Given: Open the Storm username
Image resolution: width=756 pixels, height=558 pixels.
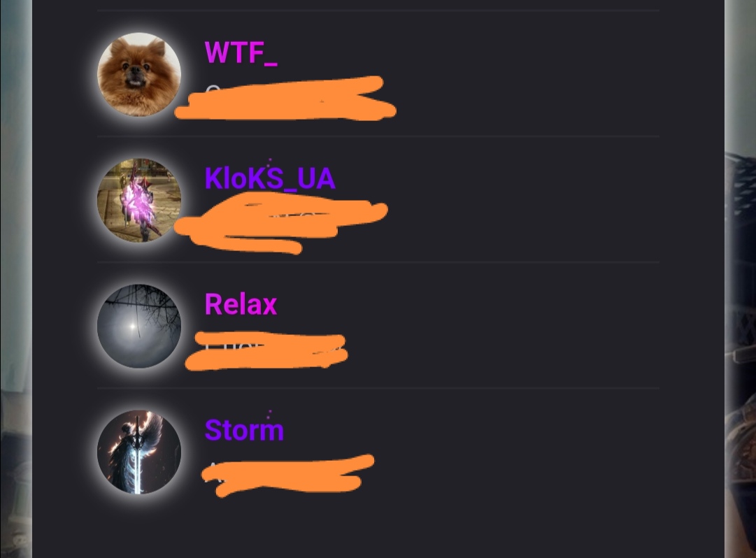Looking at the screenshot, I should [x=244, y=430].
